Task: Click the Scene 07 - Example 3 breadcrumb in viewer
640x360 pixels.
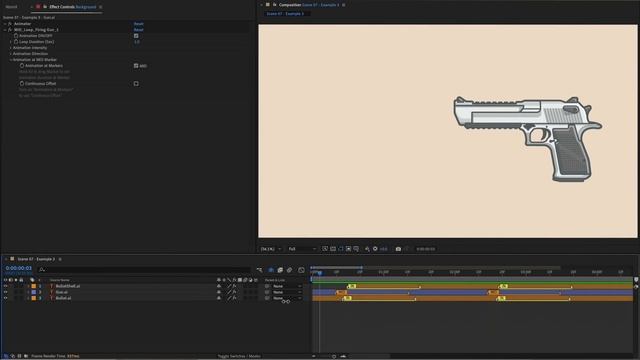Action: (285, 13)
